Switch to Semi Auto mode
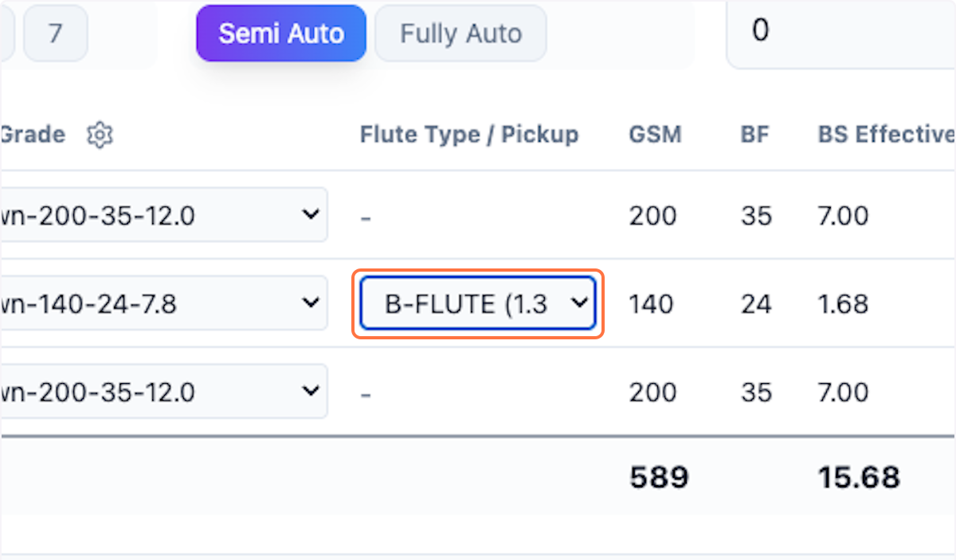Viewport: 956px width, 560px height. tap(281, 33)
